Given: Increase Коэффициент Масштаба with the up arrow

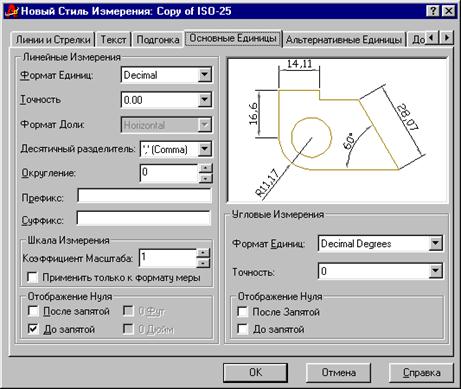Looking at the screenshot, I should pyautogui.click(x=203, y=252).
